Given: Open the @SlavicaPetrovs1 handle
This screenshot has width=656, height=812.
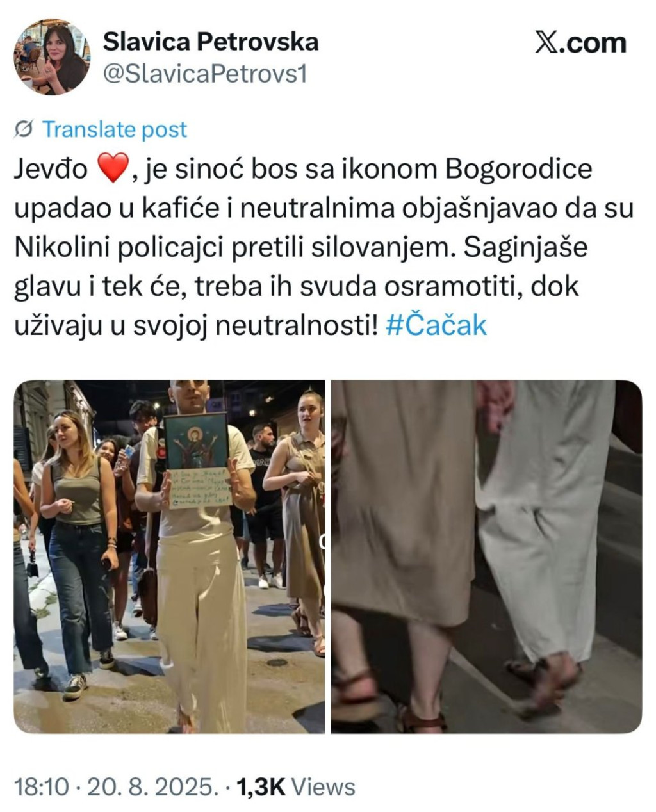Looking at the screenshot, I should pyautogui.click(x=205, y=74).
